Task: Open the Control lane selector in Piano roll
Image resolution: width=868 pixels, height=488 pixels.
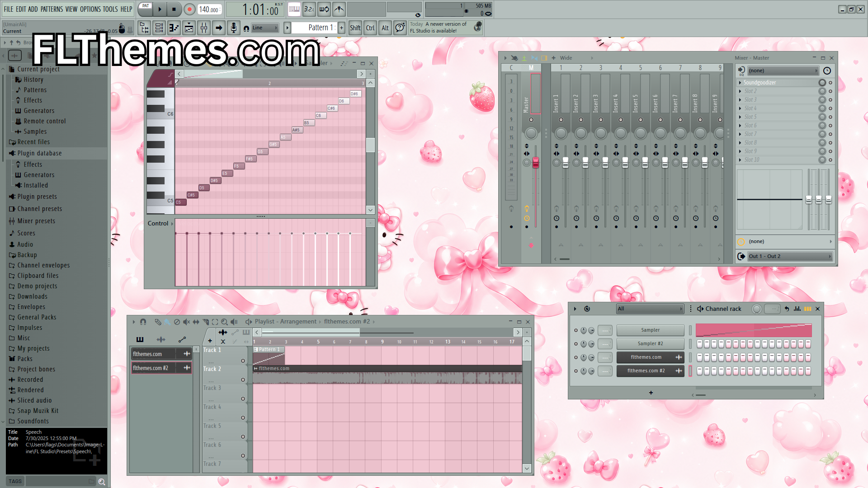Action: click(160, 223)
